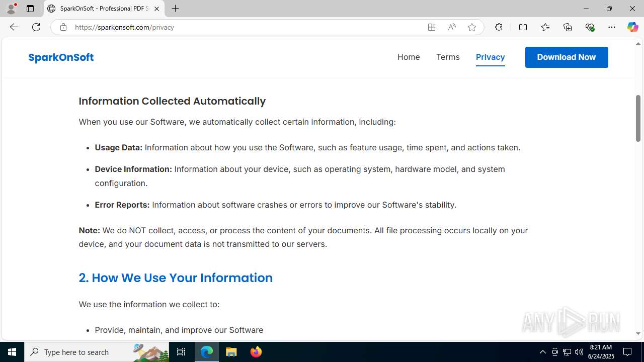Click the SparkOnSoft logo

(61, 57)
